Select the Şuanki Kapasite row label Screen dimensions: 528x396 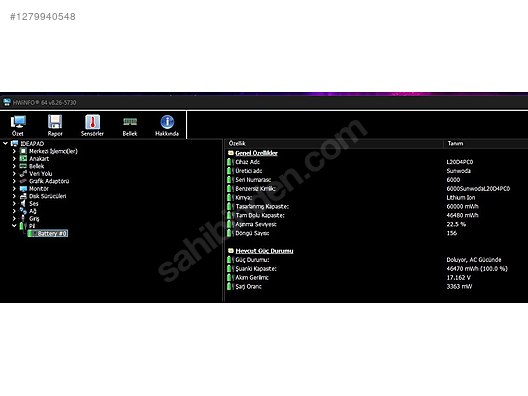click(x=256, y=269)
